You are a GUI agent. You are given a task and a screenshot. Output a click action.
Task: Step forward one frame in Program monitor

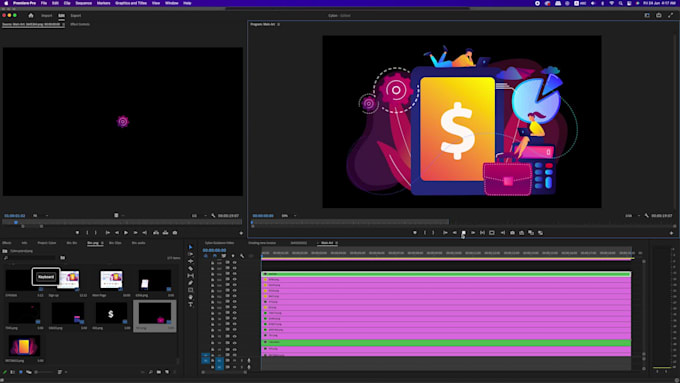tap(473, 233)
